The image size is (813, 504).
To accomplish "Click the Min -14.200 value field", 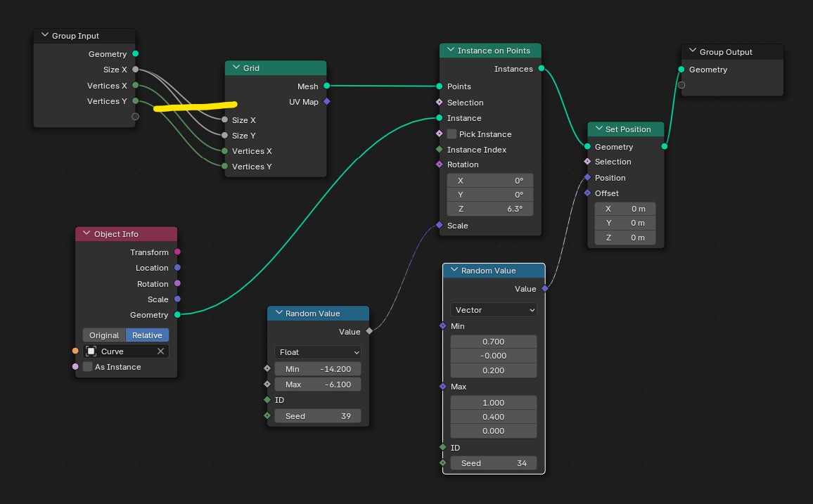I will [x=317, y=369].
